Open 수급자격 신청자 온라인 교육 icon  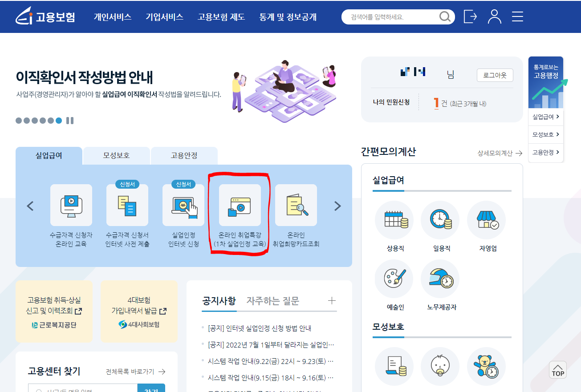pyautogui.click(x=71, y=205)
